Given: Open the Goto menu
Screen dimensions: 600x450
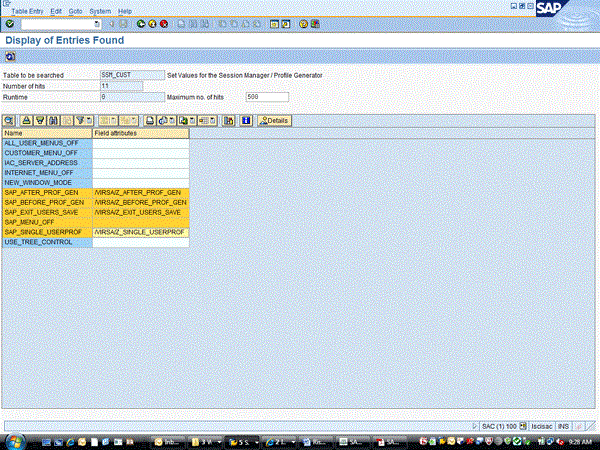Looking at the screenshot, I should pos(73,10).
